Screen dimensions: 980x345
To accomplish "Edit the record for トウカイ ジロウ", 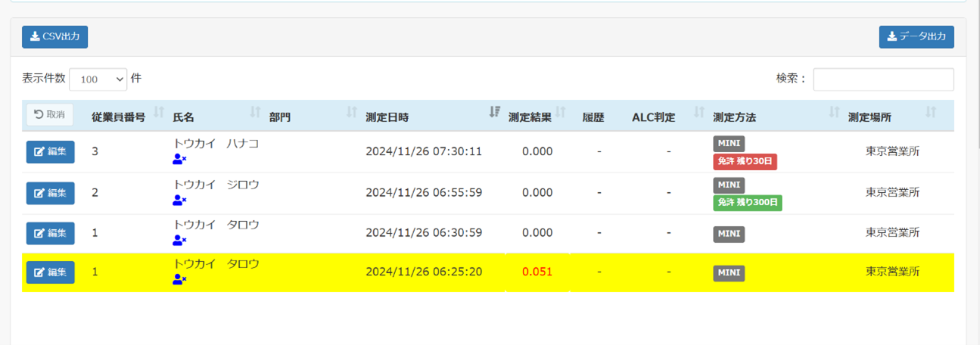I will coord(50,193).
